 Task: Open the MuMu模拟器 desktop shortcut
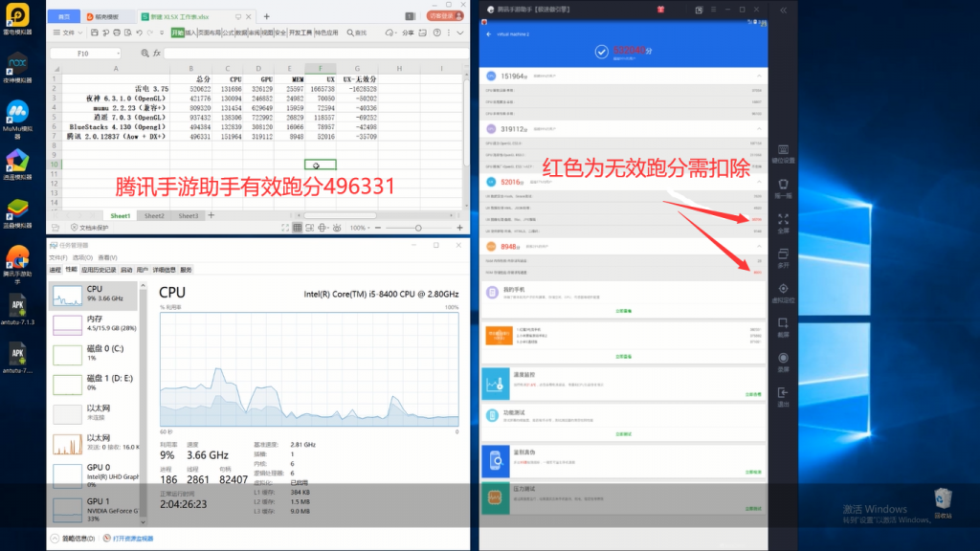(x=17, y=120)
